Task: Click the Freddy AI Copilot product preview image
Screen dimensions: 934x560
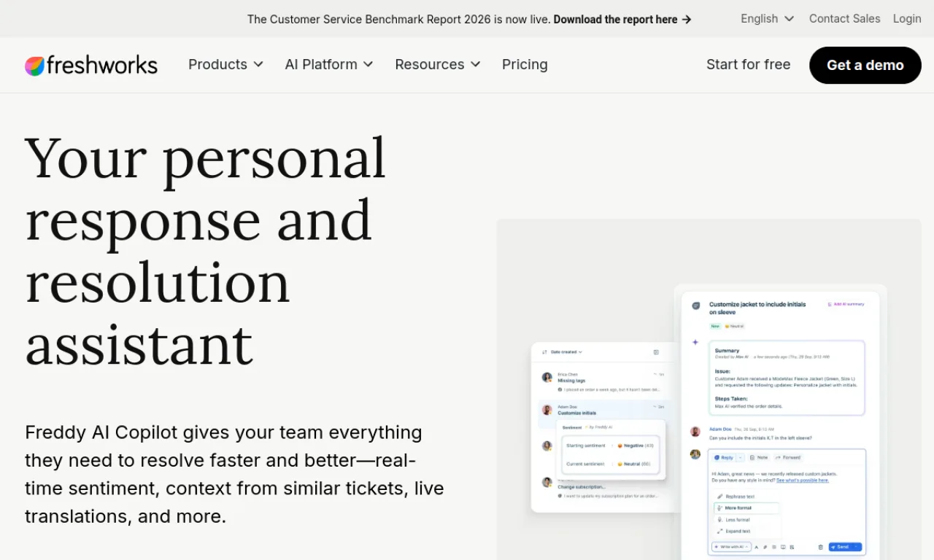Action: pyautogui.click(x=709, y=389)
